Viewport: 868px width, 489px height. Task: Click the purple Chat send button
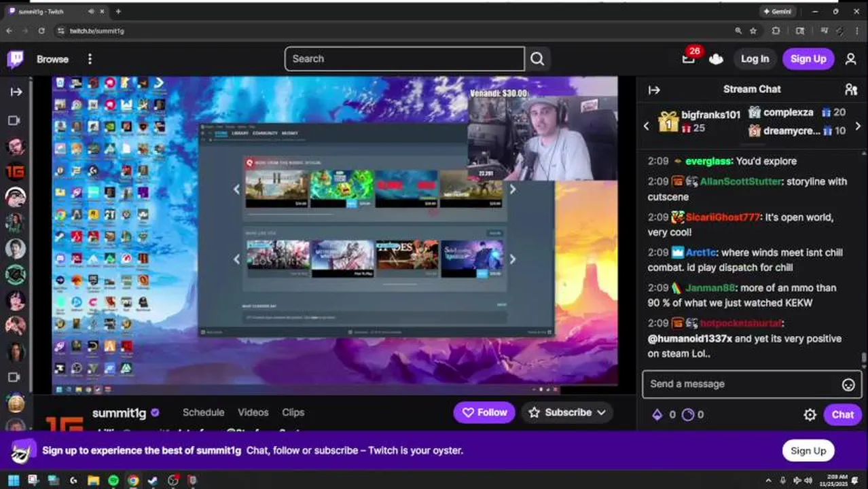coord(842,414)
